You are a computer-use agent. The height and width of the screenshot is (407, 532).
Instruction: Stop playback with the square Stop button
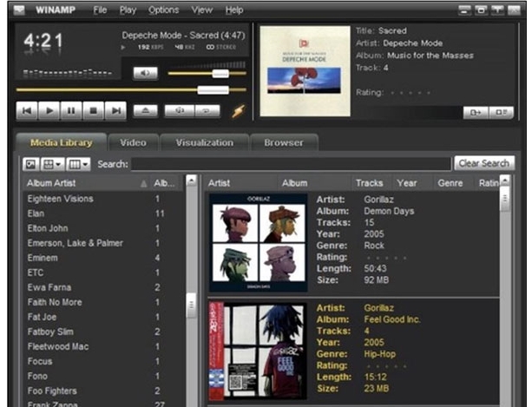pos(94,111)
